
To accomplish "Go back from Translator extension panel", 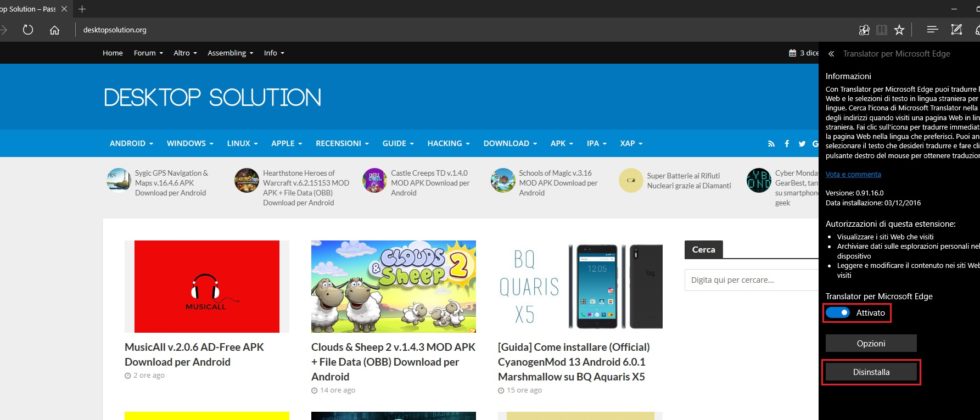I will point(831,54).
